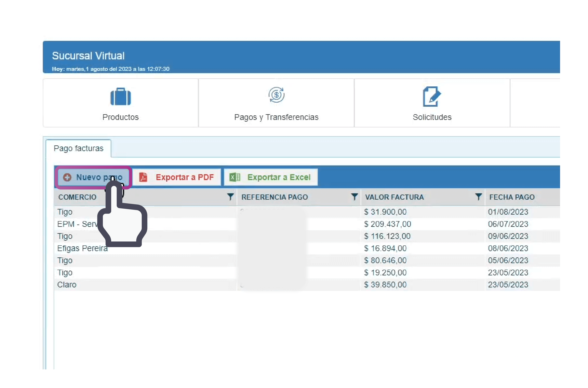Click the Solicitudes document-pencil icon

[x=432, y=96]
